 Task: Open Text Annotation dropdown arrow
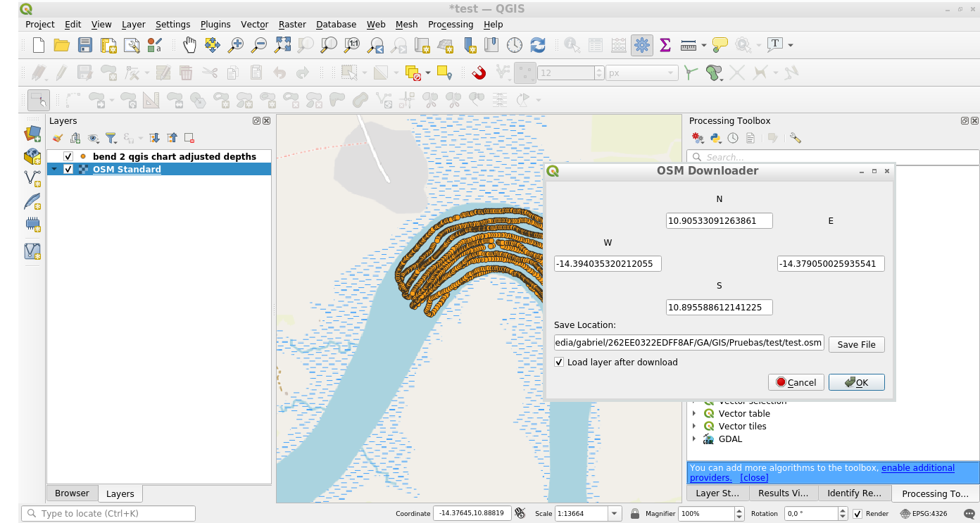[791, 45]
